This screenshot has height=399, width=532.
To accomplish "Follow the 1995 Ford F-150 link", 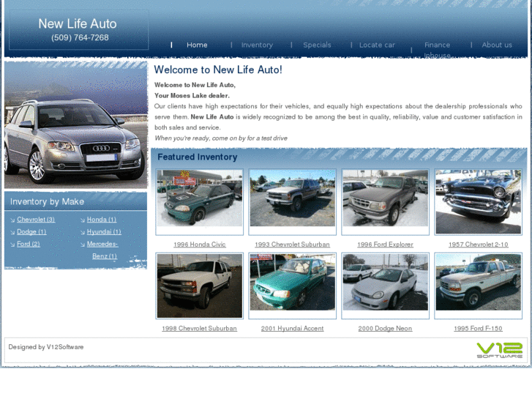I will click(x=478, y=329).
